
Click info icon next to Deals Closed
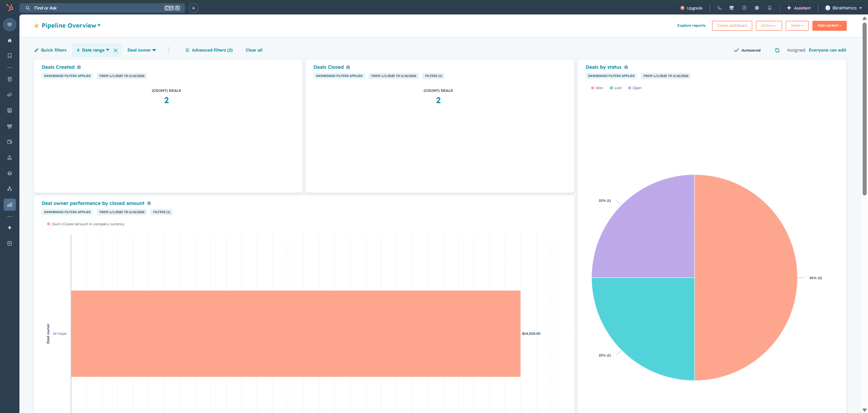pyautogui.click(x=348, y=67)
